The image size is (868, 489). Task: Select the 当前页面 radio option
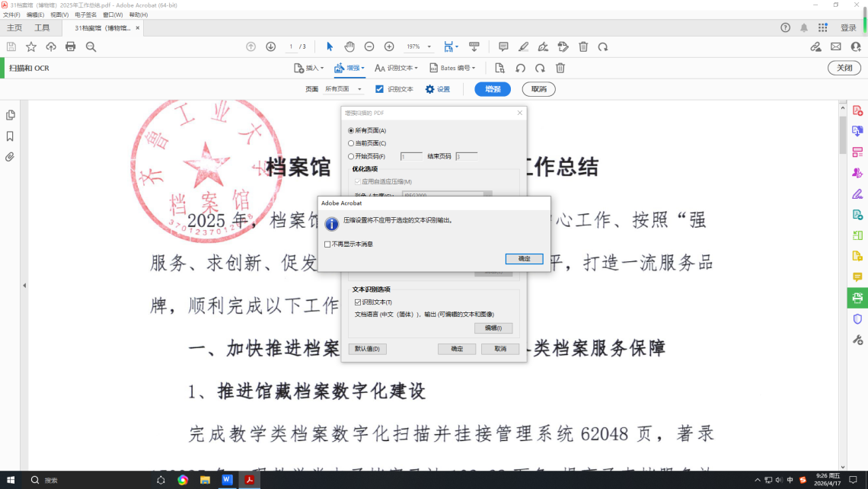[351, 143]
